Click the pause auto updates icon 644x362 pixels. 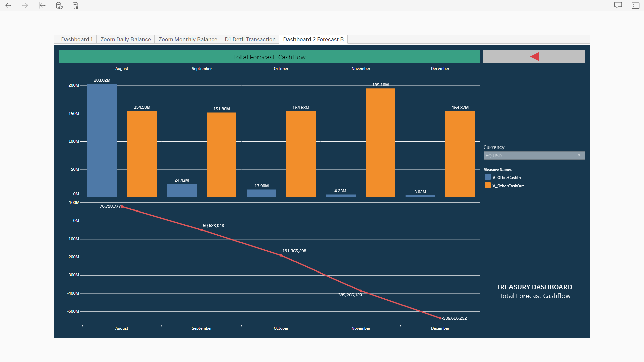[x=75, y=5]
